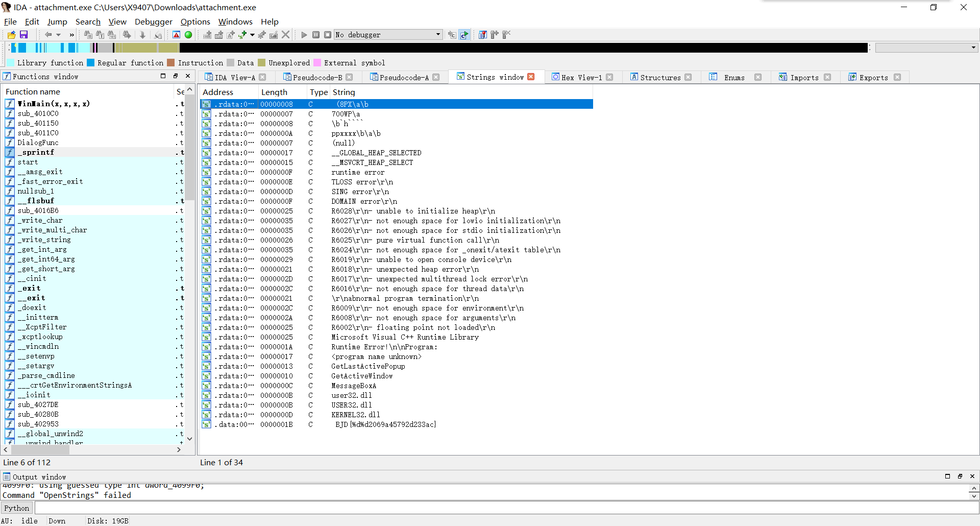The image size is (980, 526).
Task: Click the function icon beside DialogFunc
Action: pos(10,142)
